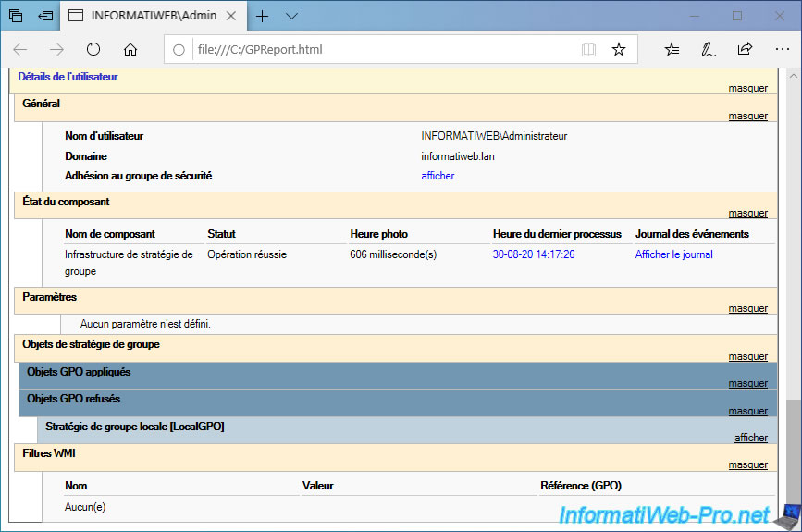Open the Reading view icon
This screenshot has width=802, height=532.
coord(588,49)
